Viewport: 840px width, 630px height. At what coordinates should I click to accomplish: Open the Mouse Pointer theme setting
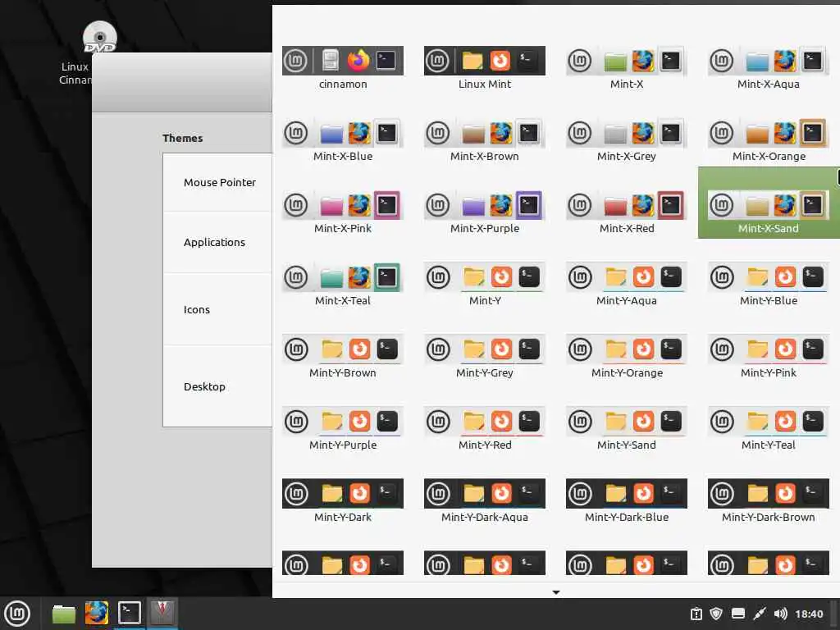pos(218,183)
